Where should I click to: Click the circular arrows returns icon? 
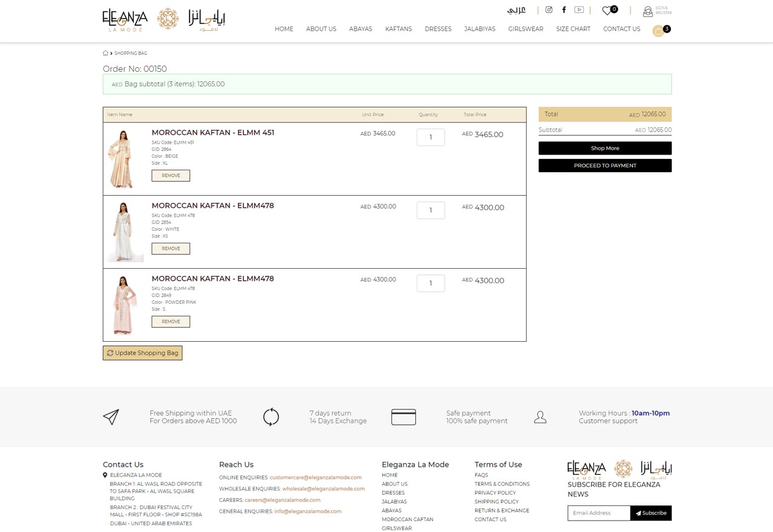tap(271, 417)
